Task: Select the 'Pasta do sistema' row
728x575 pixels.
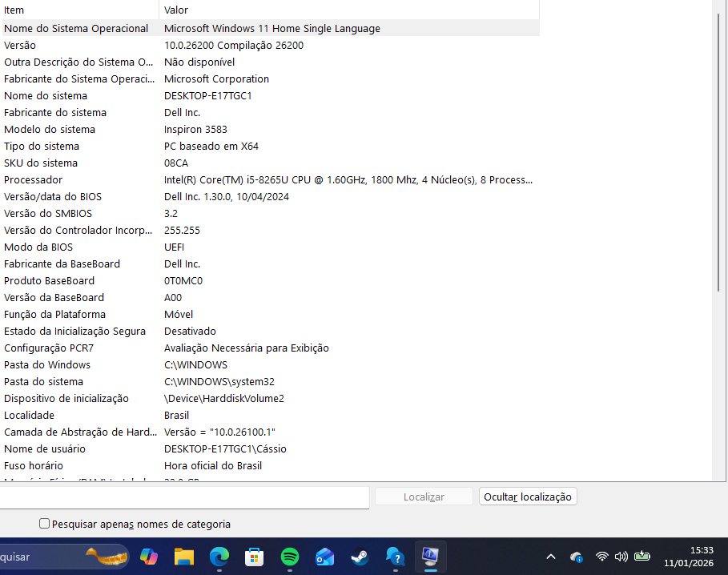Action: click(271, 381)
